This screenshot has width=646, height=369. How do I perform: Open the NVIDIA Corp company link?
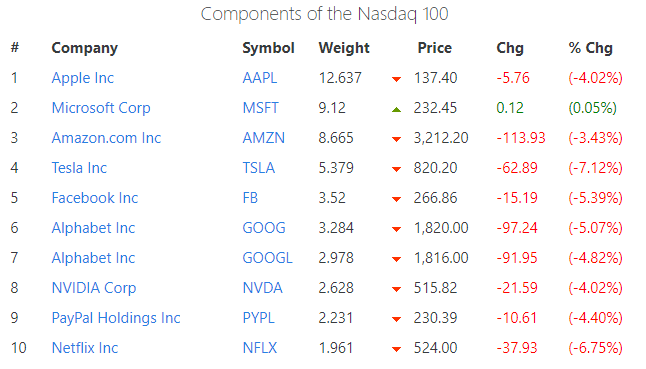[94, 288]
